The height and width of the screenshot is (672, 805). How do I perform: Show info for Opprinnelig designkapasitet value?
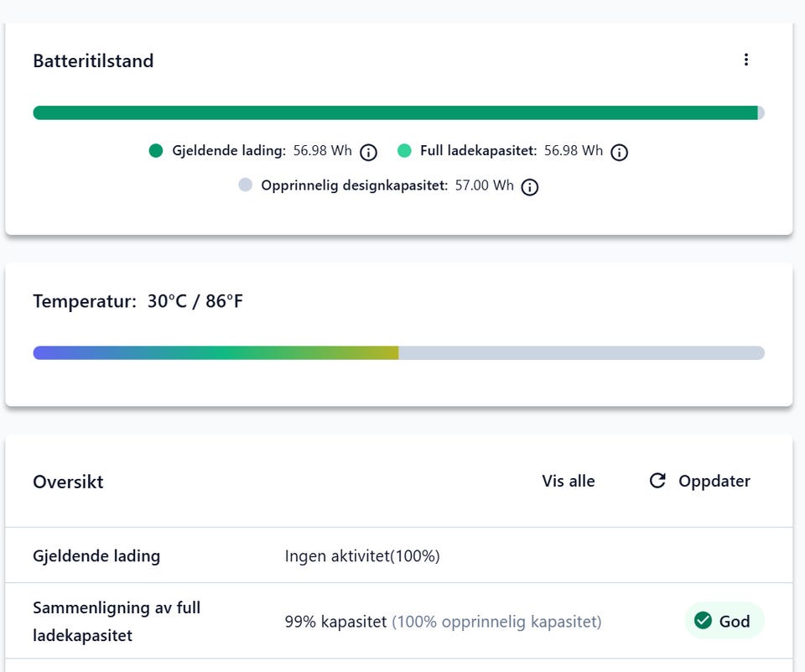(529, 187)
